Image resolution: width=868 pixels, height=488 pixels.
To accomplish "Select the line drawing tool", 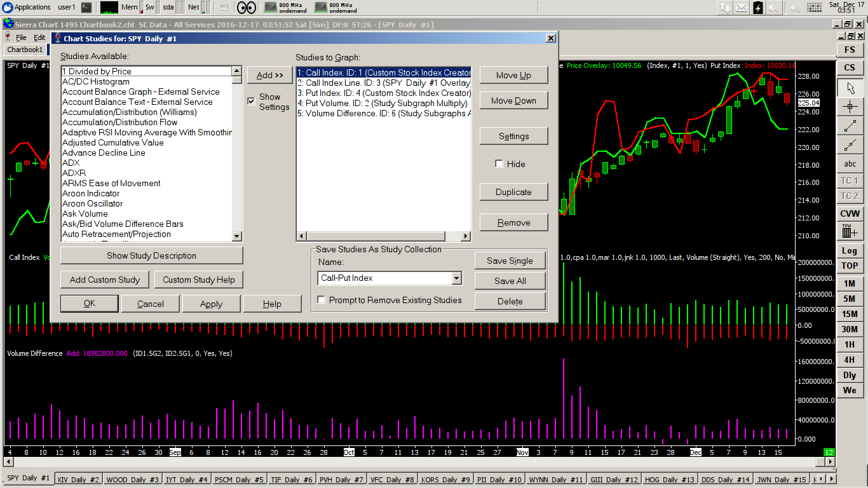I will (x=850, y=126).
